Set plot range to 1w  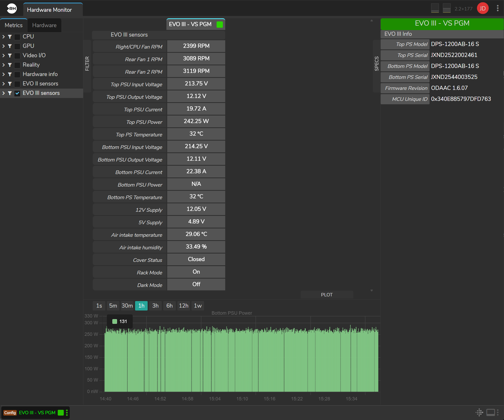click(x=198, y=306)
